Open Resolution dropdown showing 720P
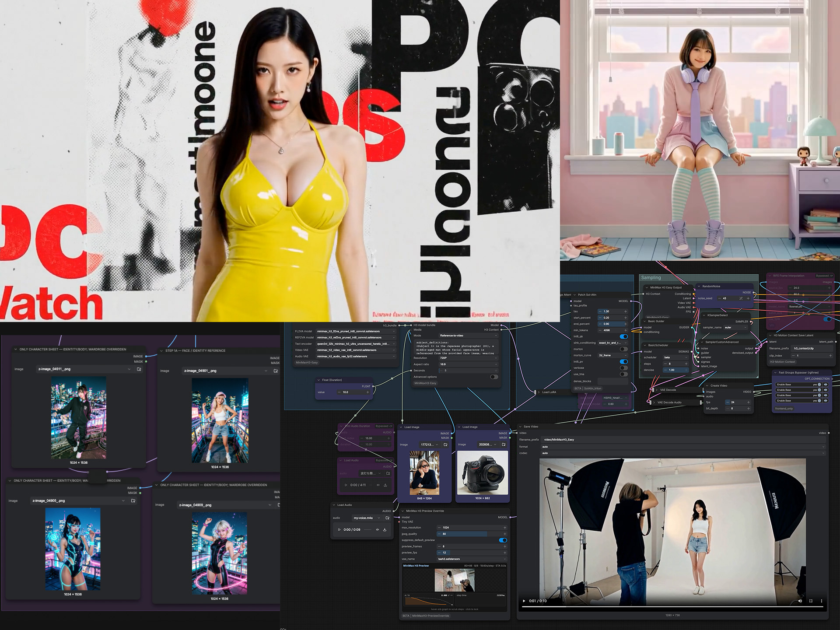This screenshot has height=630, width=840. (x=468, y=358)
